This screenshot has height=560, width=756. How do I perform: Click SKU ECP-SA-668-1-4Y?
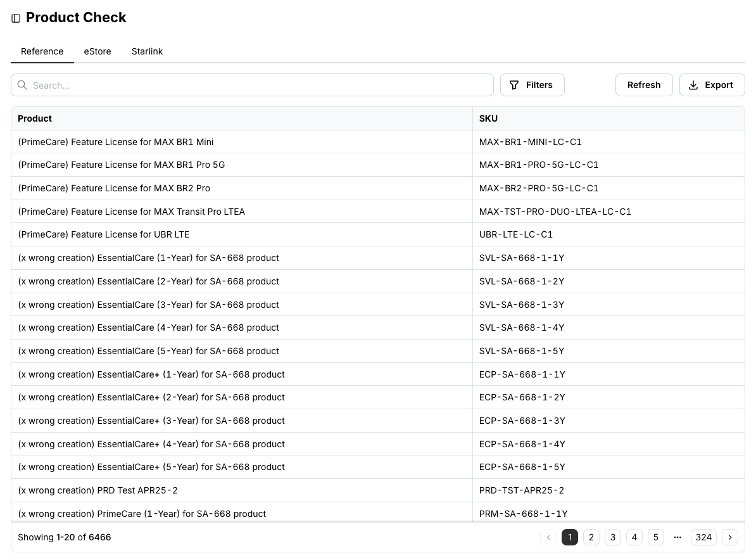(x=522, y=444)
